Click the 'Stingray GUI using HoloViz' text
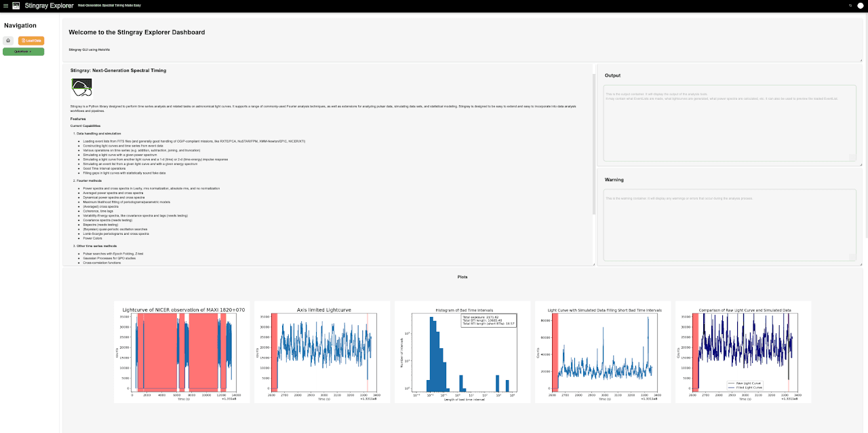The image size is (868, 433). 89,50
